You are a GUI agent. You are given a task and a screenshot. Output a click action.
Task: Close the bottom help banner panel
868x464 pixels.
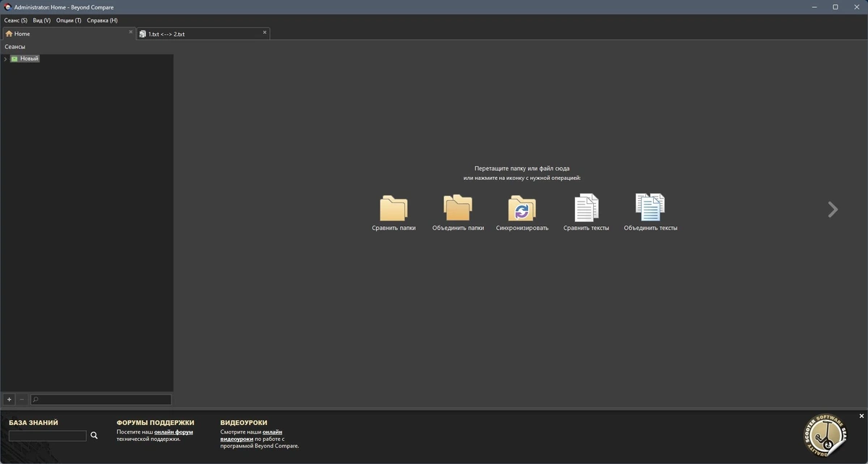tap(861, 416)
